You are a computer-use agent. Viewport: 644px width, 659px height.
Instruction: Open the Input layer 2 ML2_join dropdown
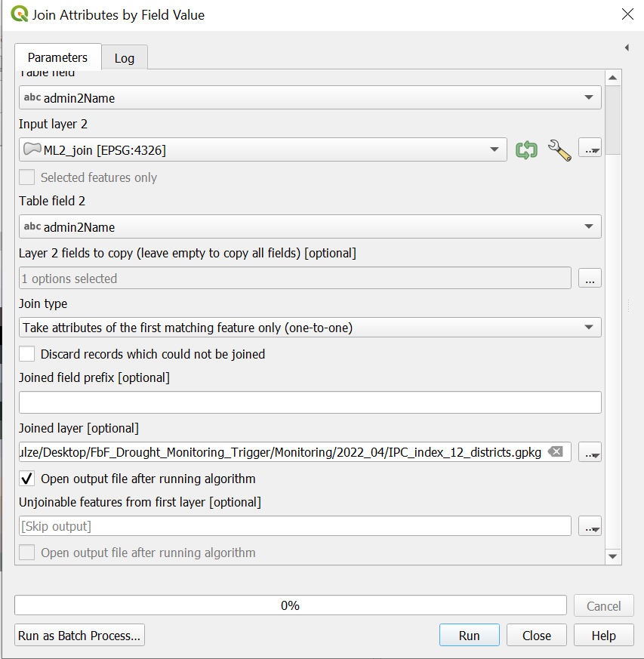[263, 149]
